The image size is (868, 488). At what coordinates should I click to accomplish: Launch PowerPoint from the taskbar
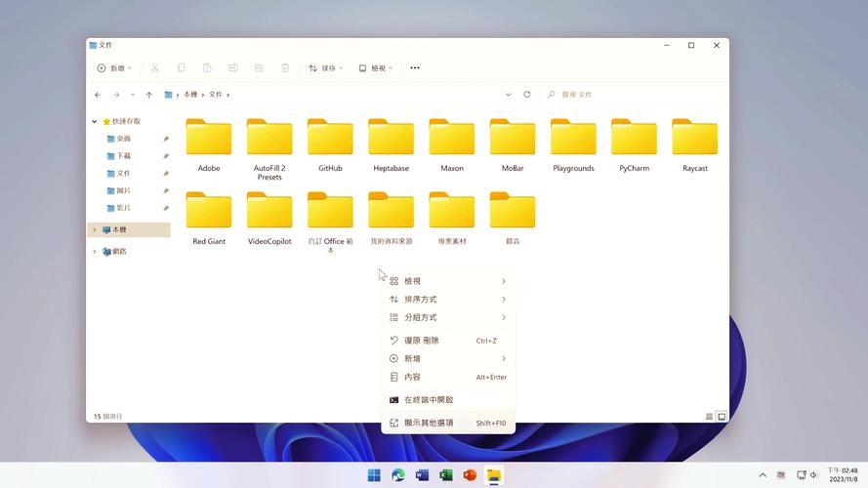[470, 475]
